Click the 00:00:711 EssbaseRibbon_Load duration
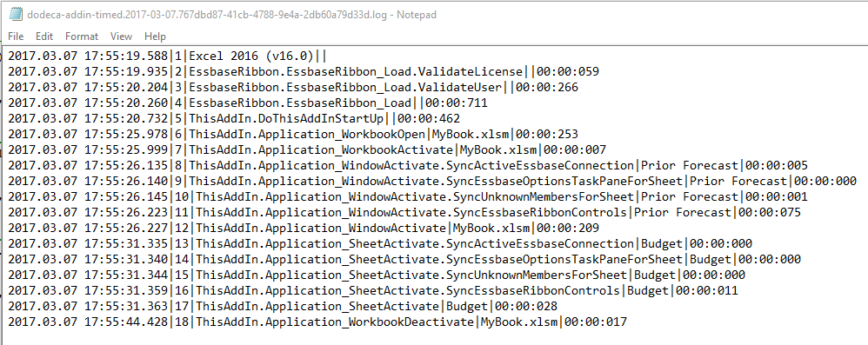 point(456,103)
